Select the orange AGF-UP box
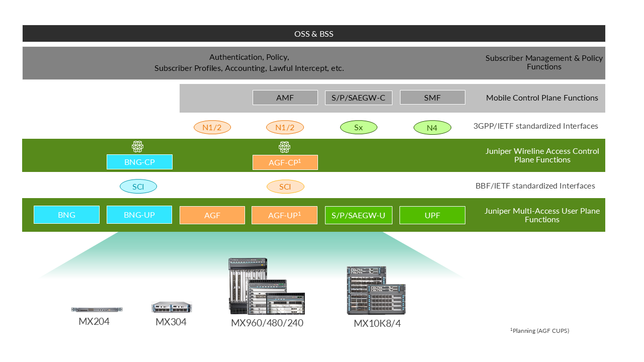644x362 pixels. [284, 215]
